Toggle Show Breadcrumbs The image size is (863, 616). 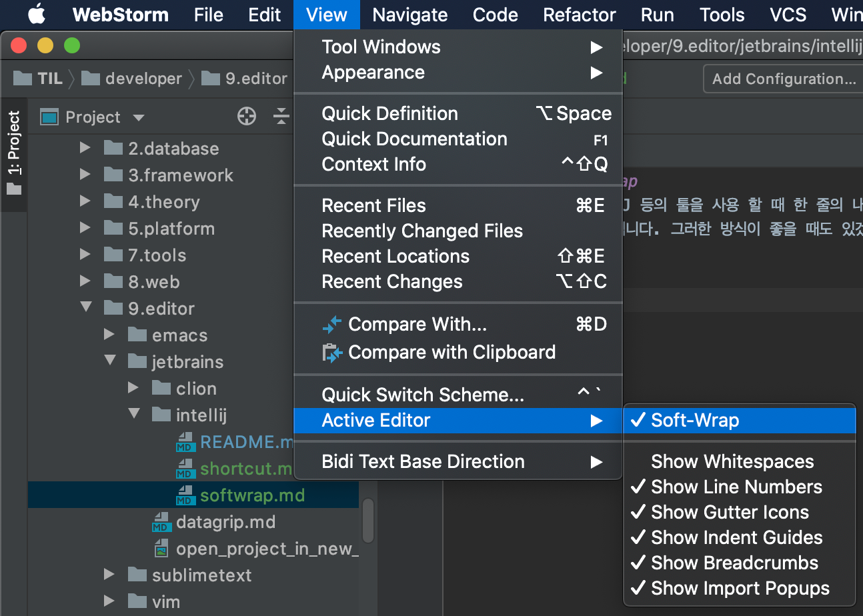[740, 563]
